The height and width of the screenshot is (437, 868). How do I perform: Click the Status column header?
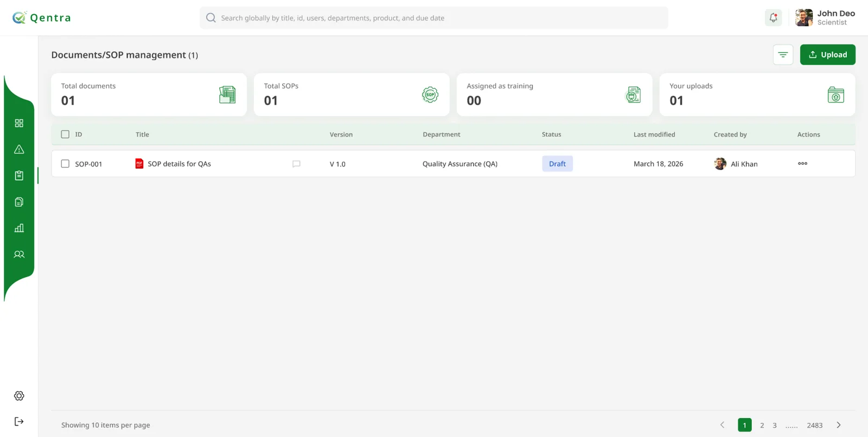(x=552, y=134)
